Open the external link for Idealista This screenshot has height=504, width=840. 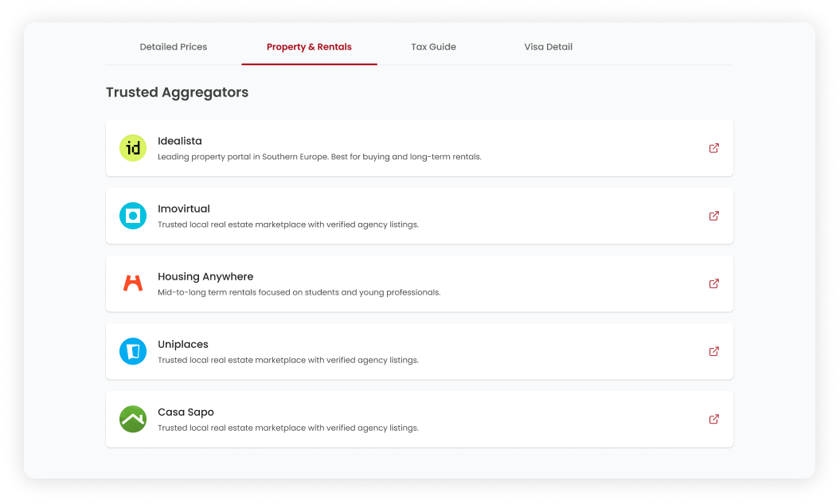pos(714,147)
